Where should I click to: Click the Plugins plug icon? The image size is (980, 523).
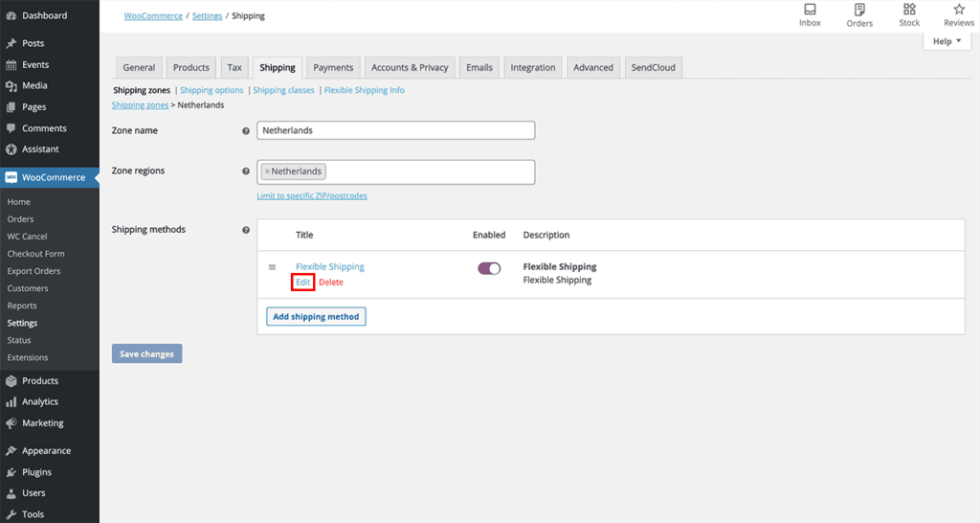(x=11, y=472)
